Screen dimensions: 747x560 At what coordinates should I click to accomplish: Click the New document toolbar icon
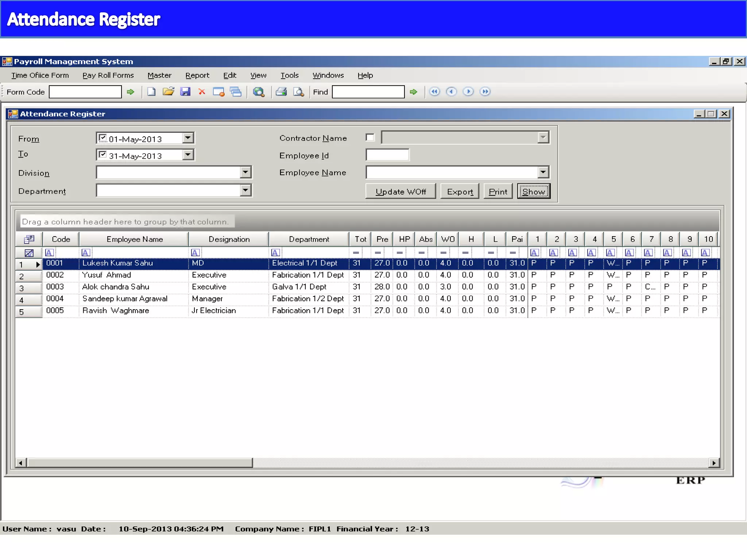click(151, 92)
